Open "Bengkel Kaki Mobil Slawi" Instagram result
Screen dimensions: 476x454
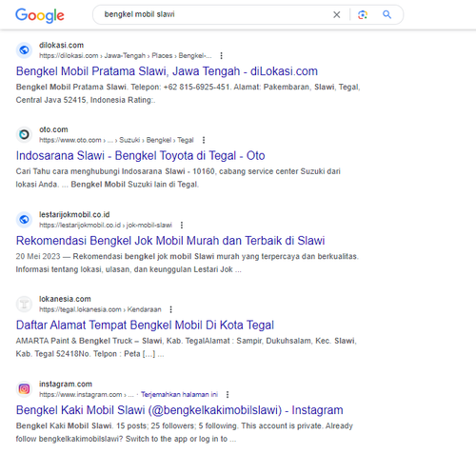180,410
